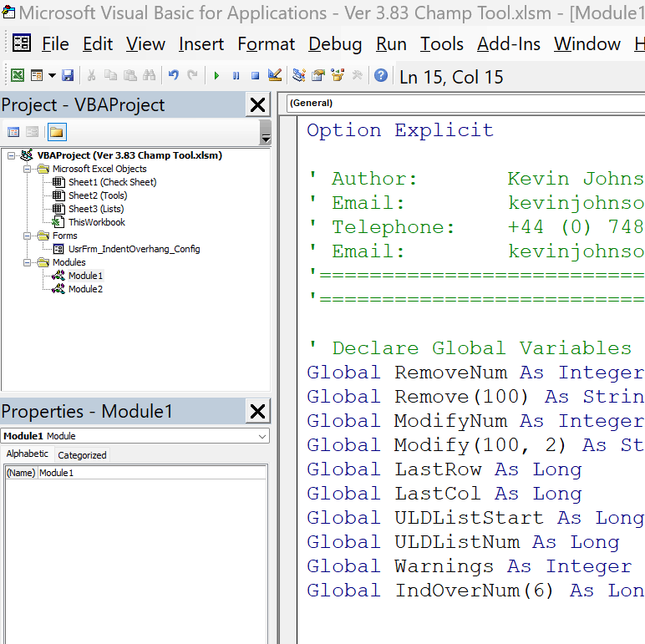645x644 pixels.
Task: Select ThisWorkbook in project tree
Action: click(97, 222)
